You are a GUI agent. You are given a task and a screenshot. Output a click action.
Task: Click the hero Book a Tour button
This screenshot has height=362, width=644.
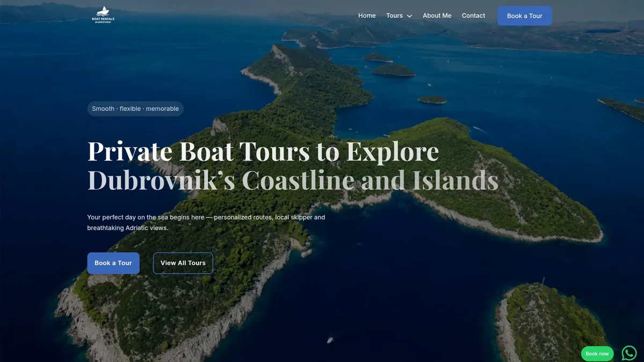(113, 263)
